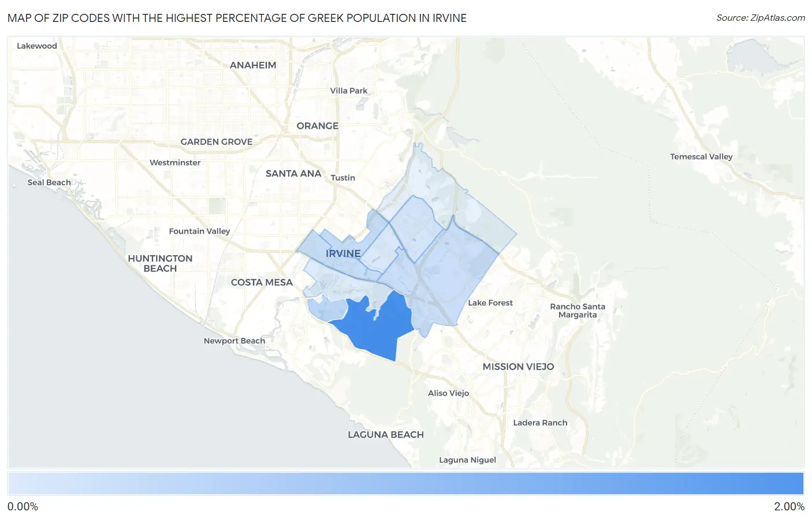Click the SANTA ANA label
This screenshot has height=519, width=812.
(x=293, y=174)
